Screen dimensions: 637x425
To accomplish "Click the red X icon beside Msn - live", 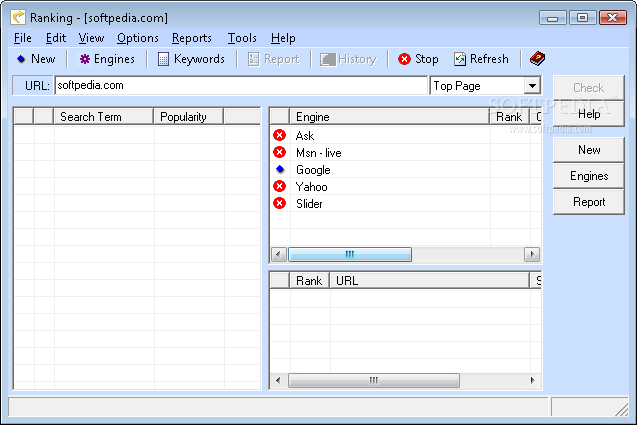I will pyautogui.click(x=280, y=152).
